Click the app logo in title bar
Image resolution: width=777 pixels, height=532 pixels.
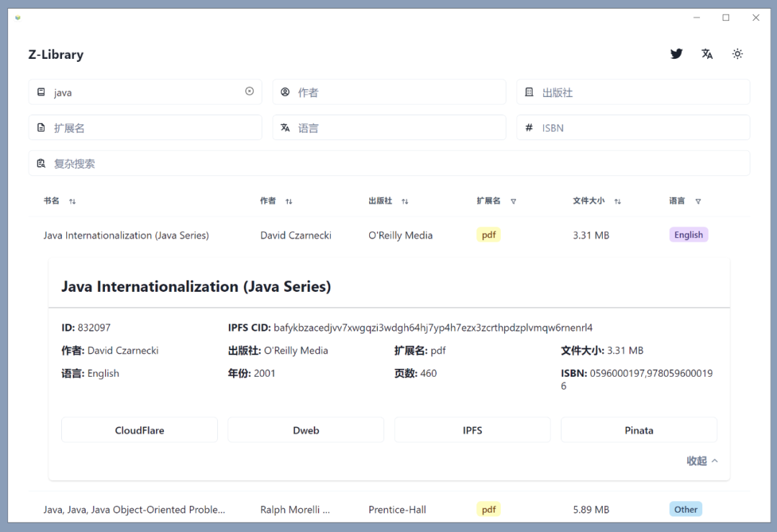point(18,18)
